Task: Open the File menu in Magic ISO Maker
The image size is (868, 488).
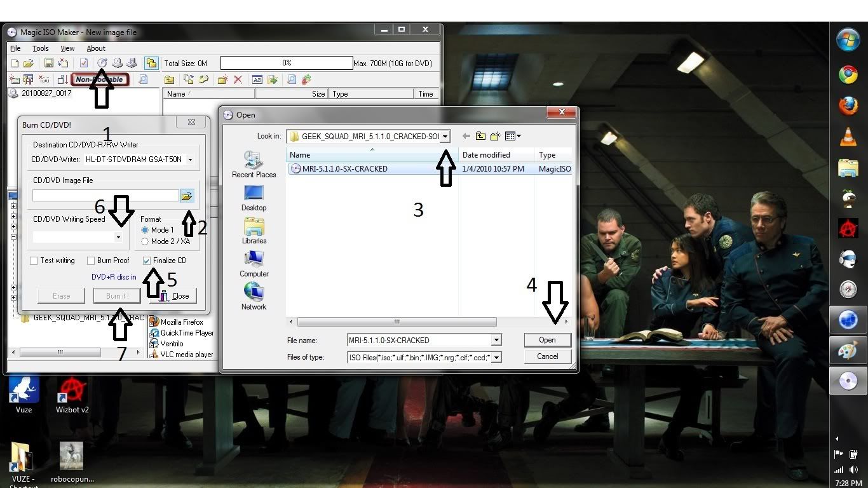Action: [x=15, y=48]
